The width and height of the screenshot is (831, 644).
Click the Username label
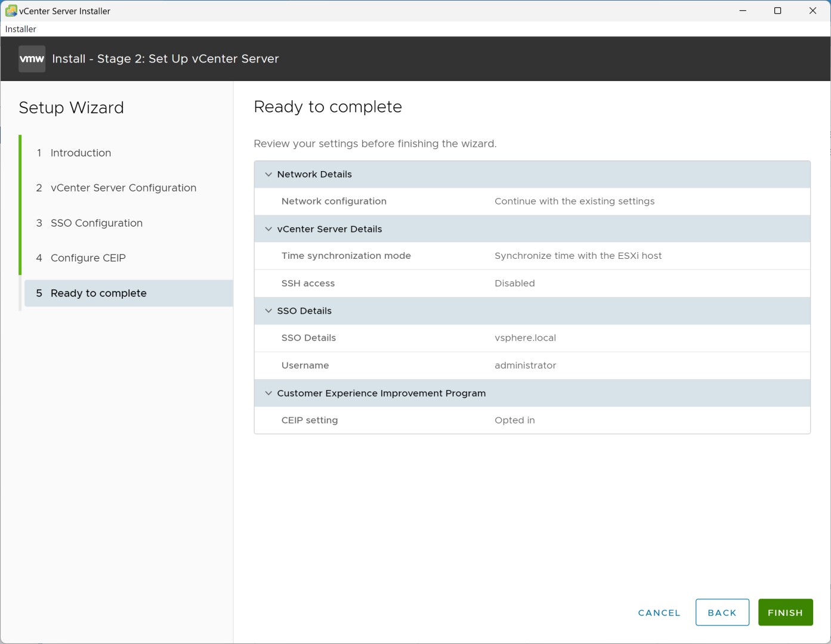pyautogui.click(x=305, y=365)
